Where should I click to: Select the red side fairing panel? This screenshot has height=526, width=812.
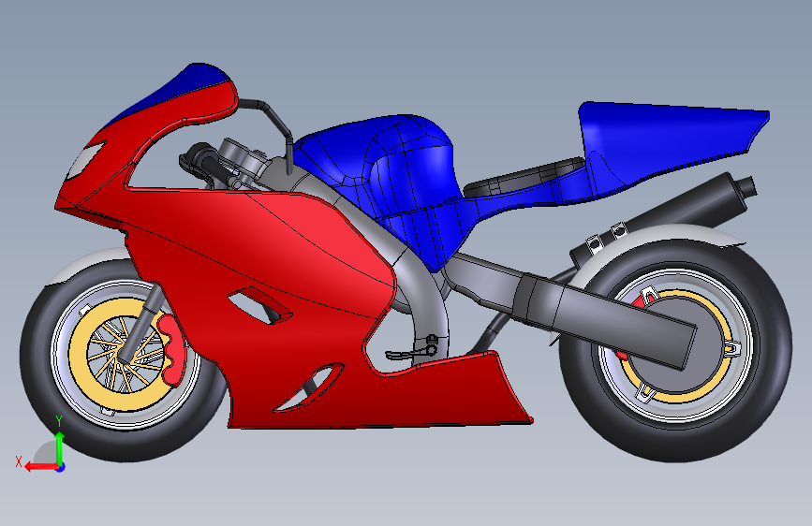click(258, 249)
